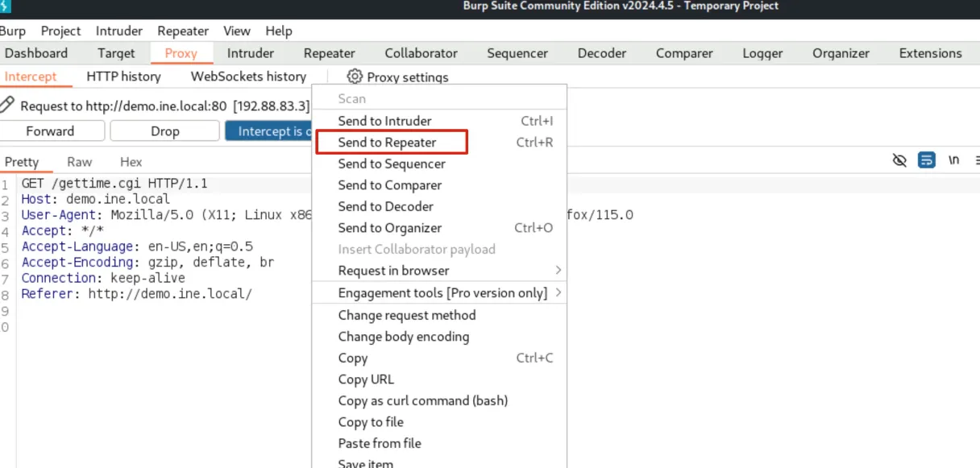This screenshot has height=468, width=980.
Task: Open the Logger tab
Action: coord(762,53)
